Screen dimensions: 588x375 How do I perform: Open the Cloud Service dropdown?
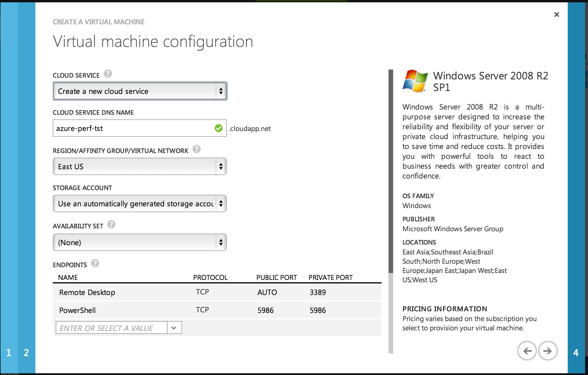click(x=140, y=91)
